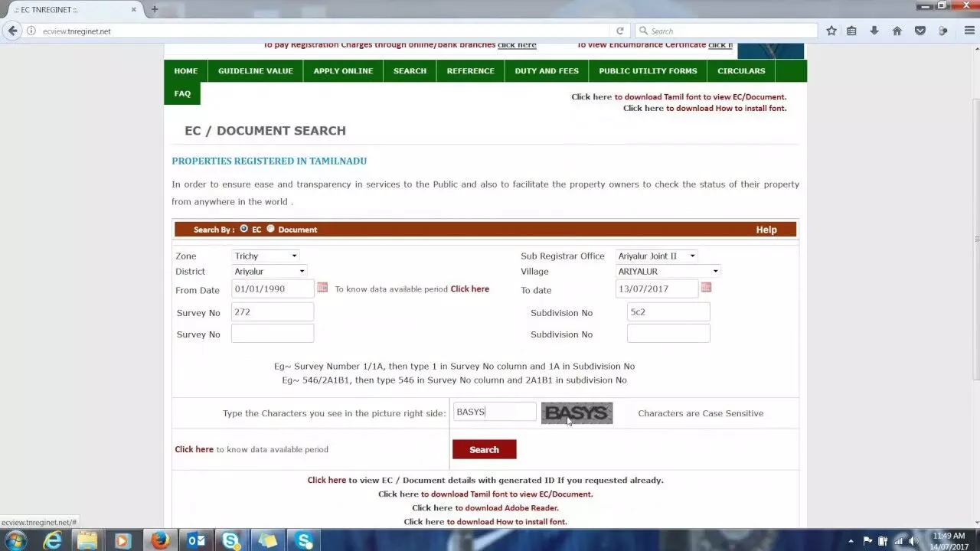Launch Internet Explorer from the taskbar
Screen dimensions: 980x551
[52, 540]
